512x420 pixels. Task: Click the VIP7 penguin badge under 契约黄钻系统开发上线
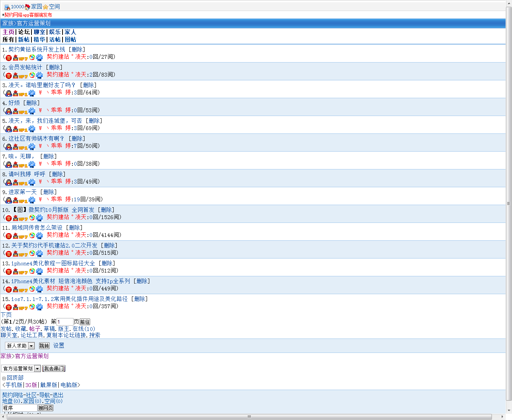pos(20,58)
